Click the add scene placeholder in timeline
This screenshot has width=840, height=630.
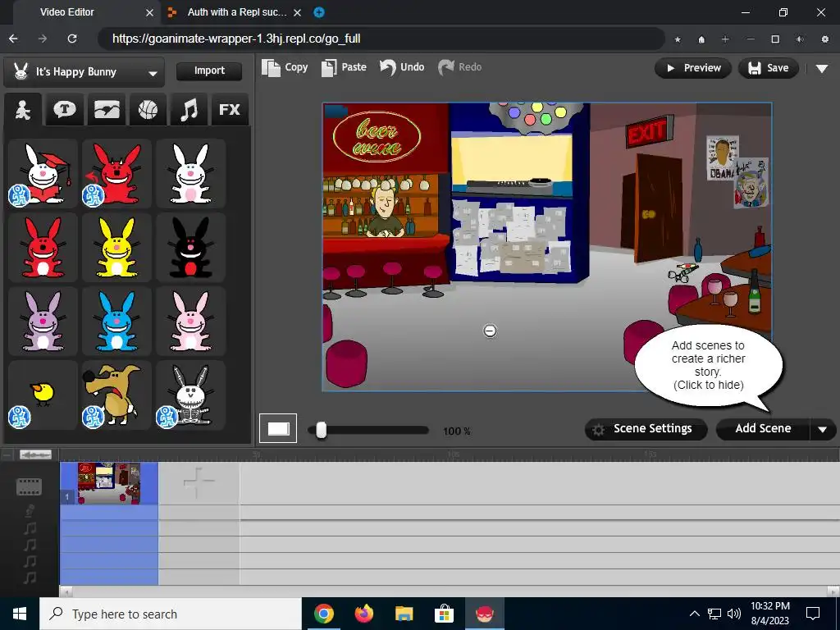[199, 482]
